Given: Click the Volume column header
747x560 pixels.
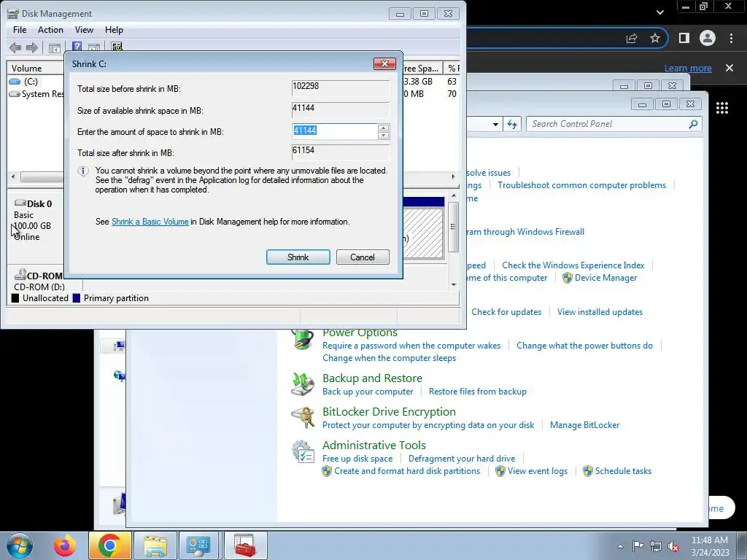Looking at the screenshot, I should (x=35, y=68).
